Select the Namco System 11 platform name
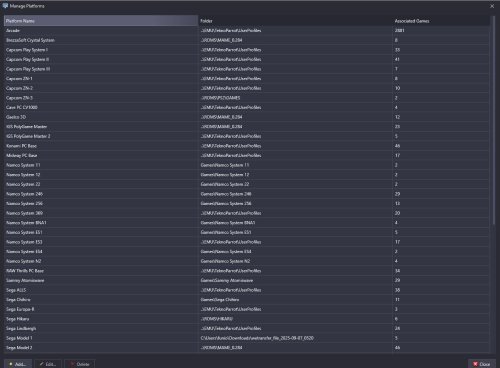The image size is (500, 368). pos(23,165)
